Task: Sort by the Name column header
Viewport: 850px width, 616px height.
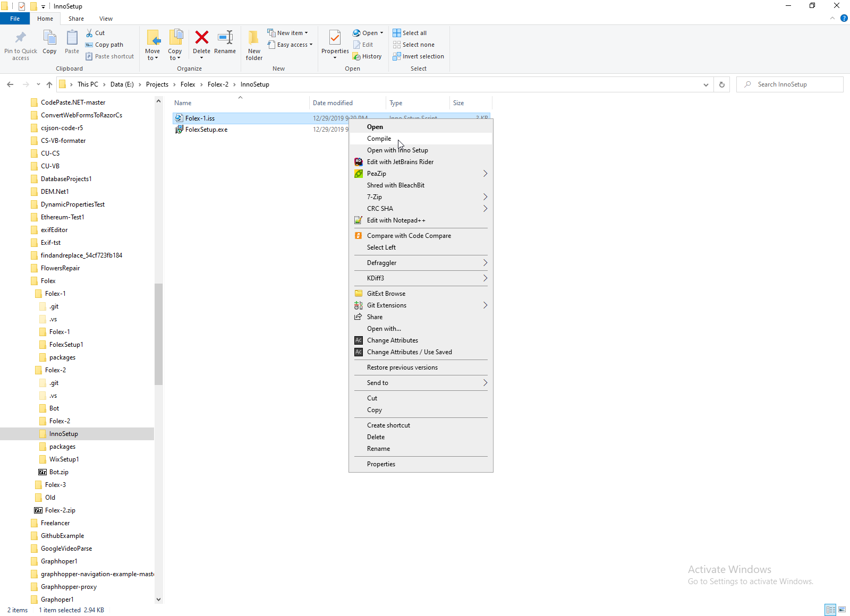Action: (x=240, y=103)
